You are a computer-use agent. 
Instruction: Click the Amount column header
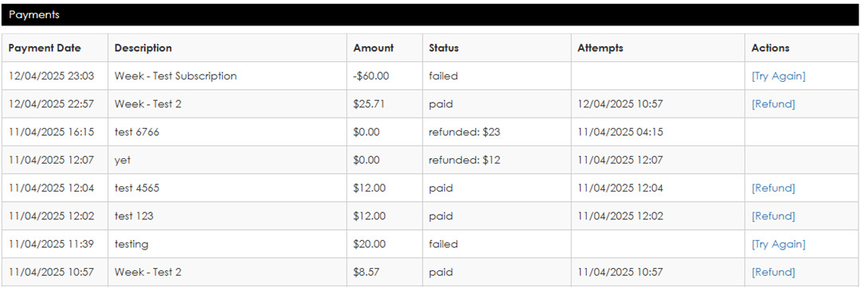pyautogui.click(x=373, y=48)
